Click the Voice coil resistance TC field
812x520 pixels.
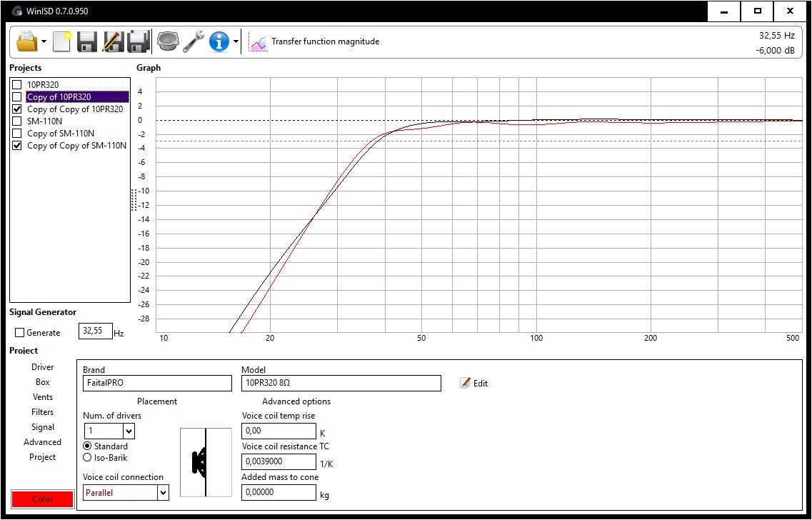tap(279, 461)
